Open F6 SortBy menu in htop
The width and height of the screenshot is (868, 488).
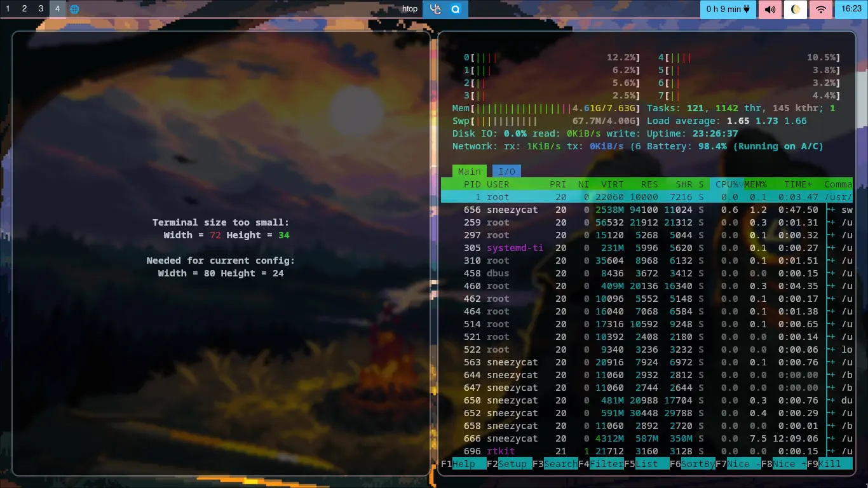tap(693, 464)
